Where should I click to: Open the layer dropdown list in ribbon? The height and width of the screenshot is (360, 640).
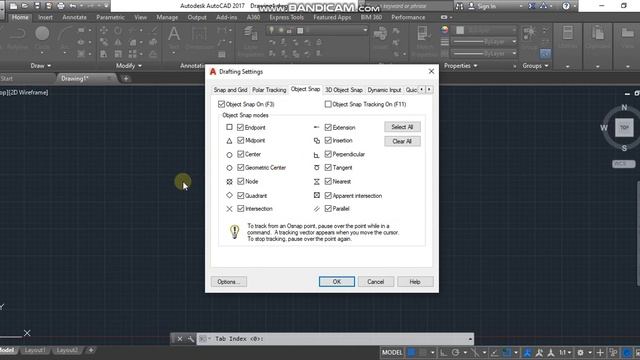point(365,30)
